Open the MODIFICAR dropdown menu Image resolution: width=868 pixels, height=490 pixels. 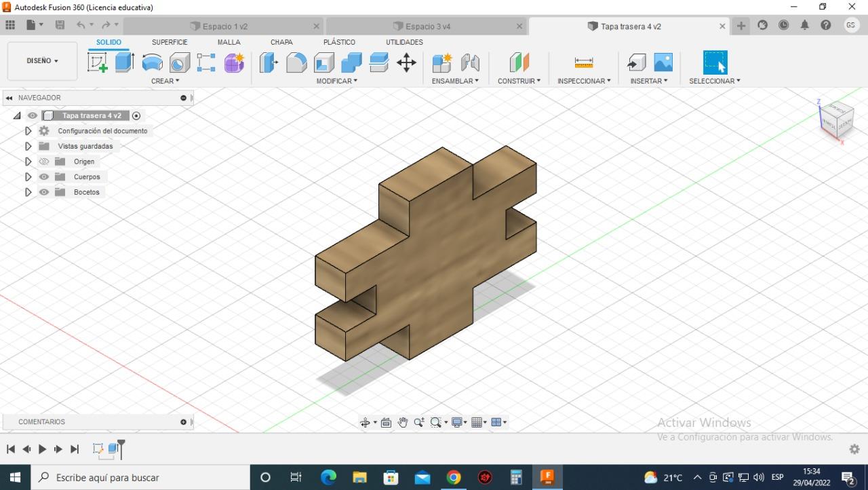click(x=337, y=81)
